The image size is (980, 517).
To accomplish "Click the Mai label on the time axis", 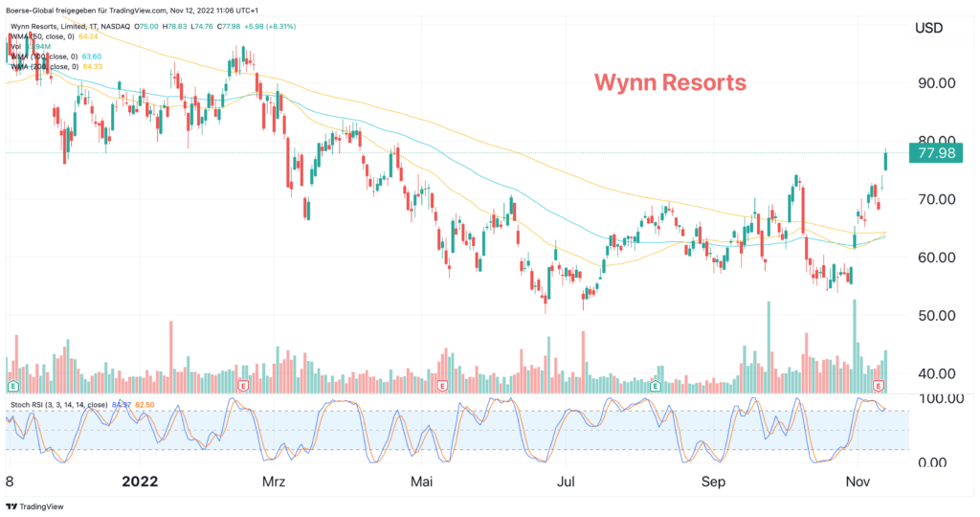I will tap(421, 482).
